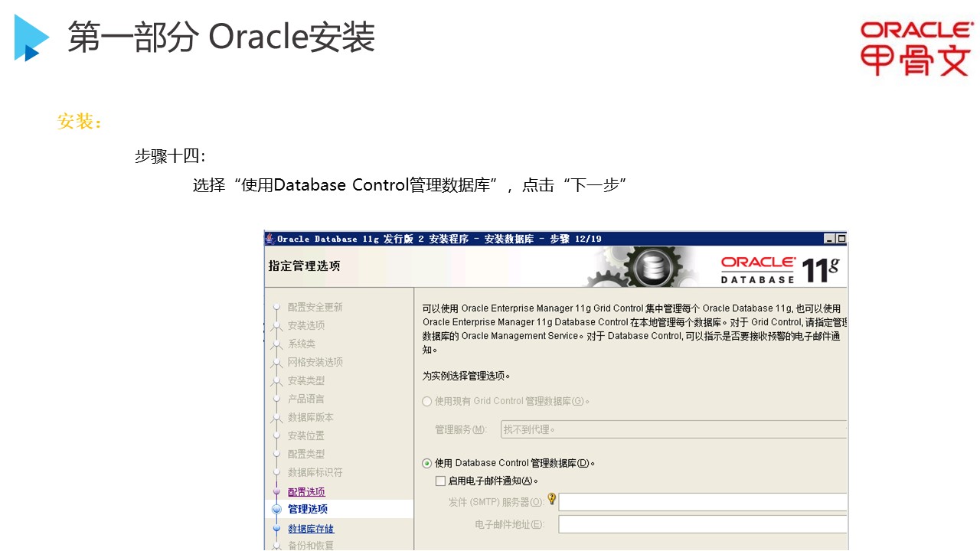The width and height of the screenshot is (980, 551).
Task: Click the 安装选项 step
Action: [x=306, y=325]
